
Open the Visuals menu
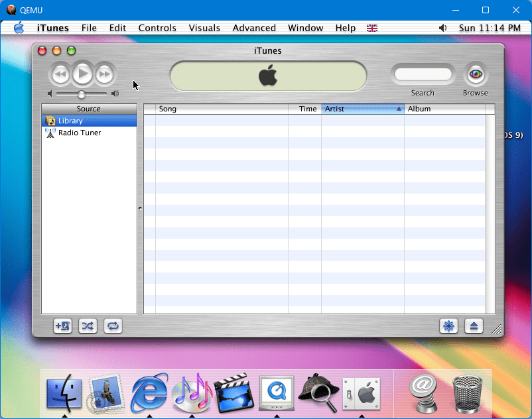point(204,28)
